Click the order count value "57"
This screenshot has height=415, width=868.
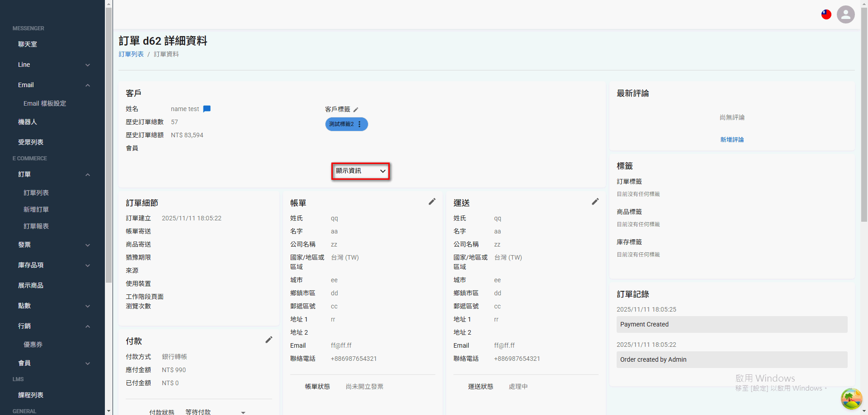tap(175, 122)
